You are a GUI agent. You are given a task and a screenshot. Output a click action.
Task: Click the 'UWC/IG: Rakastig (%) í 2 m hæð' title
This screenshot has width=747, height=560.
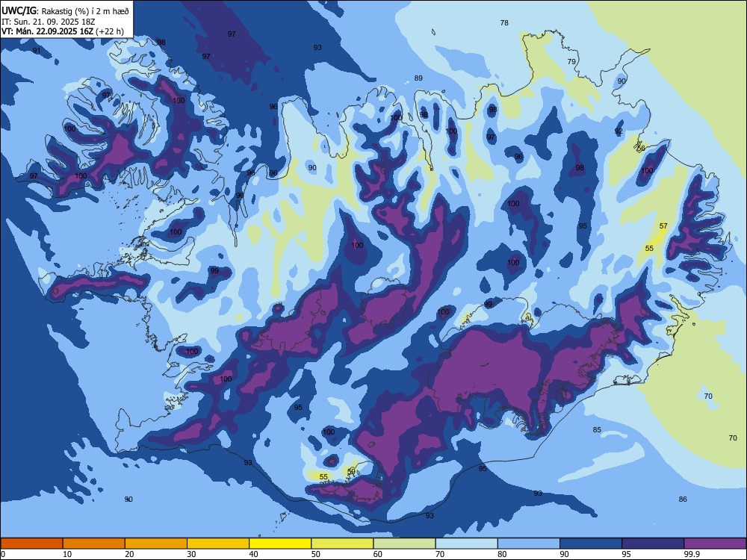point(65,10)
